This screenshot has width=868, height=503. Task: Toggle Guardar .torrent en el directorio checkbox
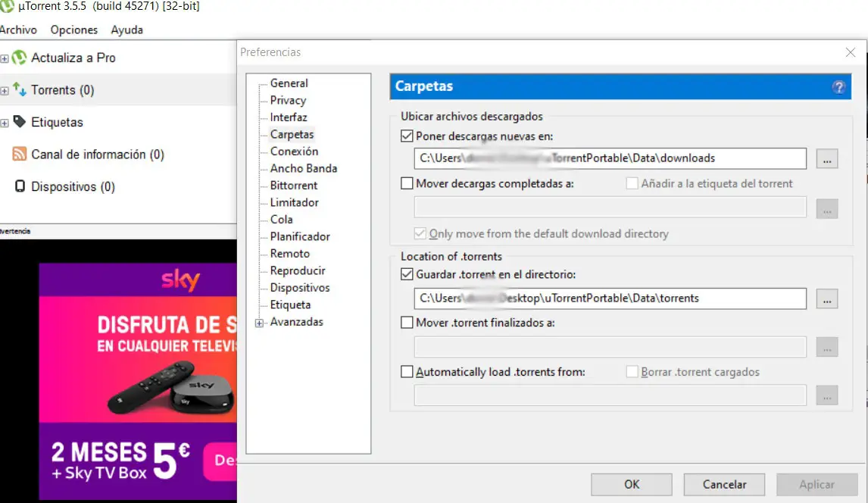tap(407, 274)
